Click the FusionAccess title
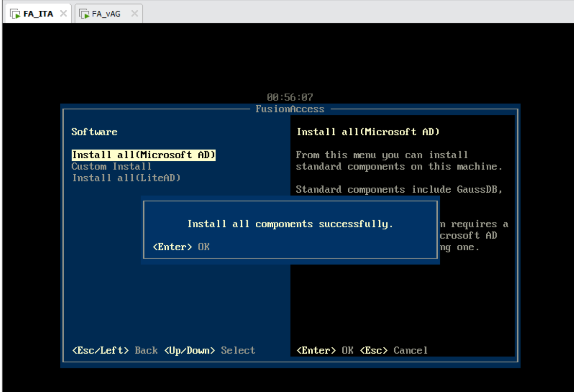Viewport: 574px width, 392px height. [x=290, y=109]
